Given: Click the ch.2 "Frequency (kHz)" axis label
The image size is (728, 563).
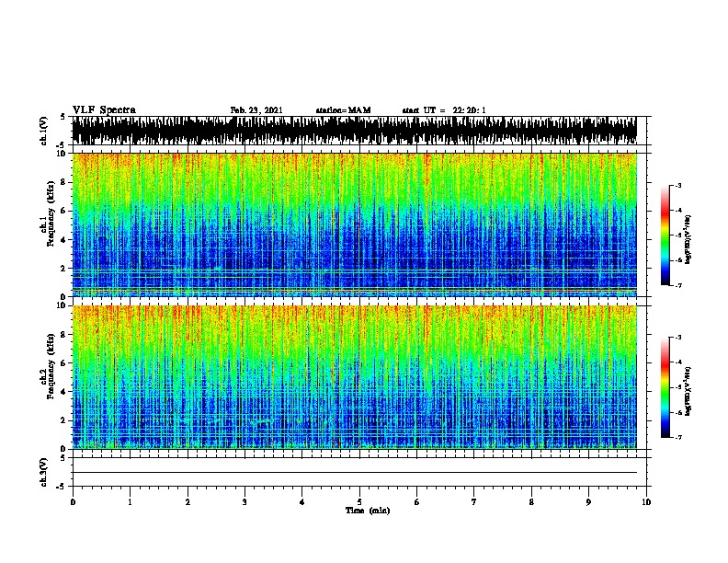Looking at the screenshot, I should (51, 366).
